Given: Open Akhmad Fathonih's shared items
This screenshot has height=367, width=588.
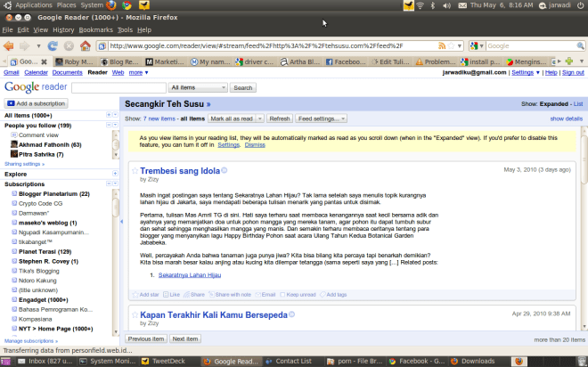Looking at the screenshot, I should click(50, 143).
